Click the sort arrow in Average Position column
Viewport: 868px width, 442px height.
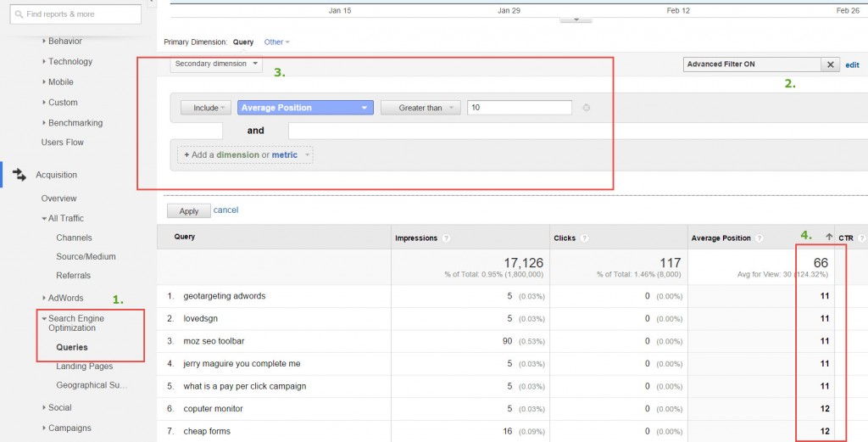pos(828,238)
